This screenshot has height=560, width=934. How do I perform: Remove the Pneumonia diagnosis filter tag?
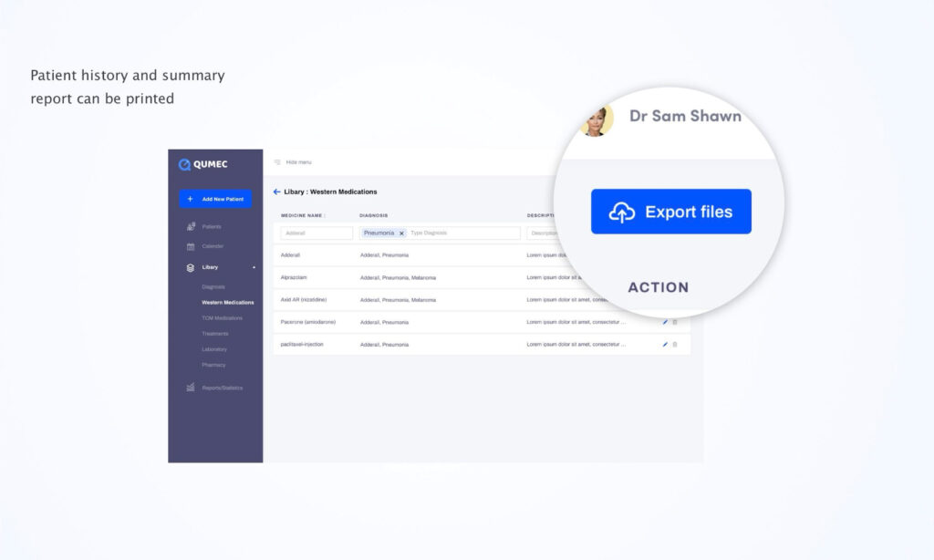(401, 233)
